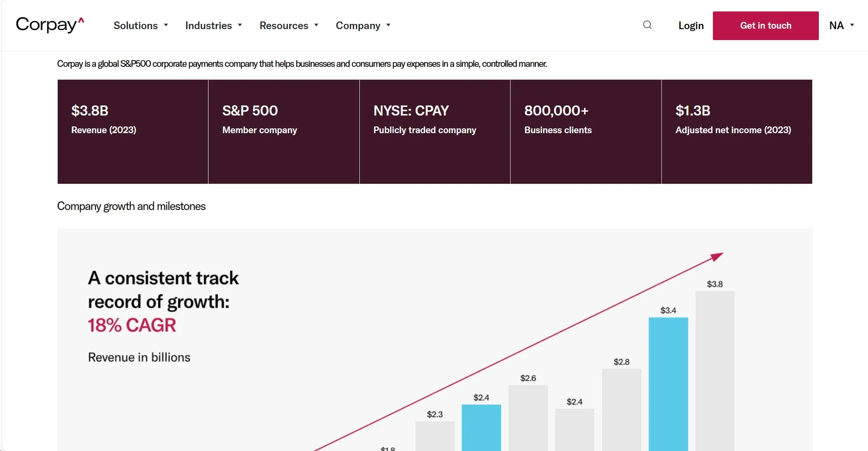Click the $1.3B Adjusted net income card
Screen dimensions: 868x451
pos(737,132)
